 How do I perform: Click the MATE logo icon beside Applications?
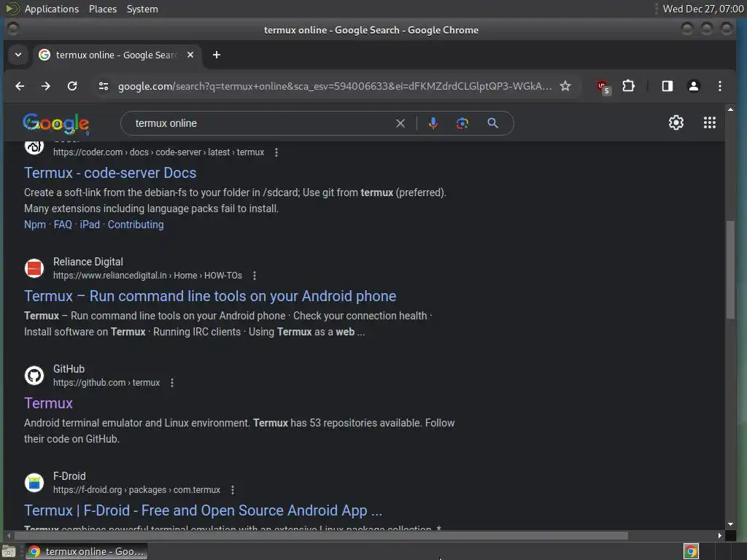(12, 9)
